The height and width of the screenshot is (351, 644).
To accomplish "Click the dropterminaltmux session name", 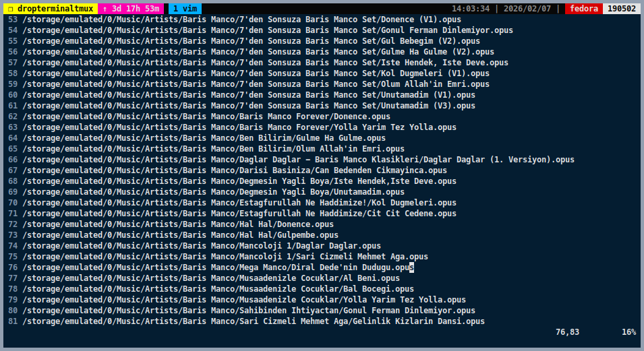I will point(55,9).
